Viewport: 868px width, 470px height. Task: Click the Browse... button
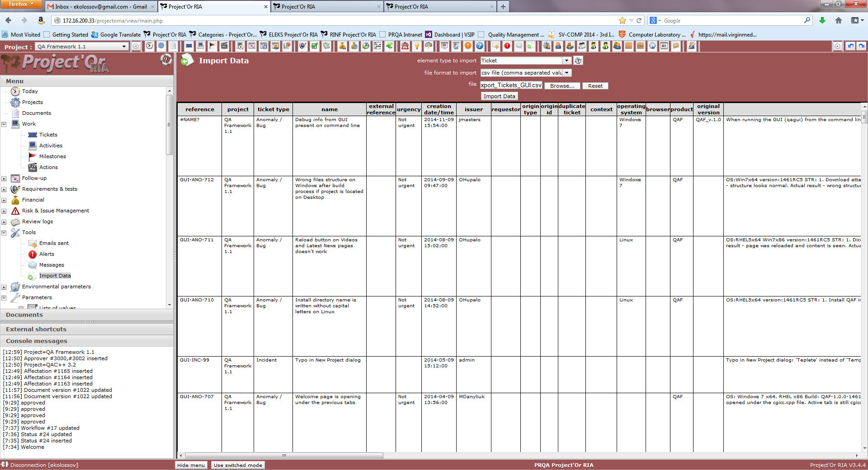(562, 86)
